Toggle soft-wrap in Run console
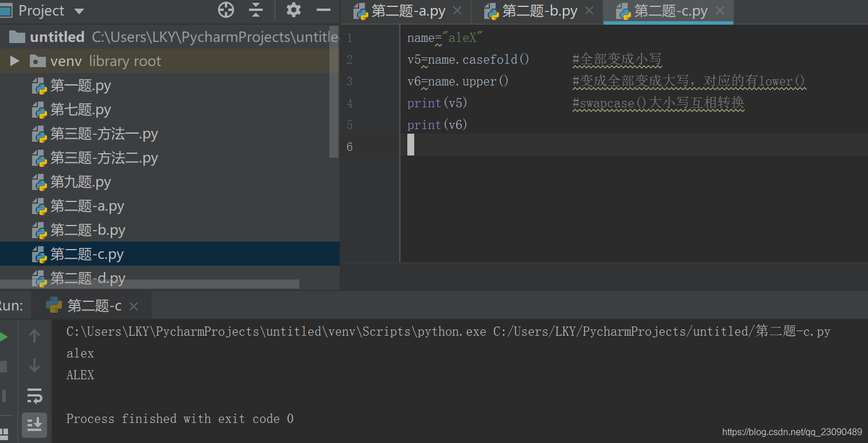This screenshot has width=868, height=443. pos(34,395)
